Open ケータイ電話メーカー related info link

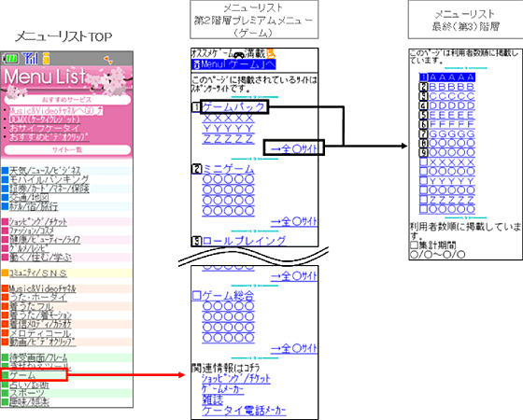[x=244, y=411]
